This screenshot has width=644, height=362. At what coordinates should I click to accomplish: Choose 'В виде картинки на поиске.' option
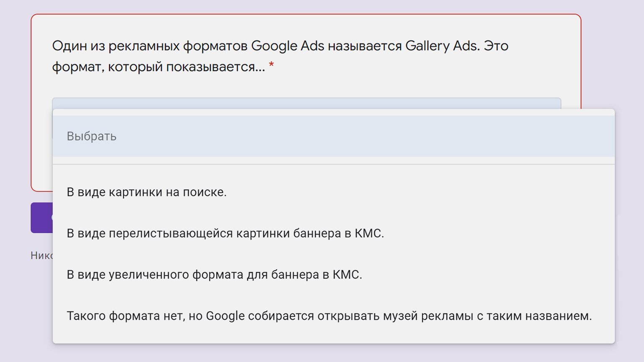tap(333, 192)
